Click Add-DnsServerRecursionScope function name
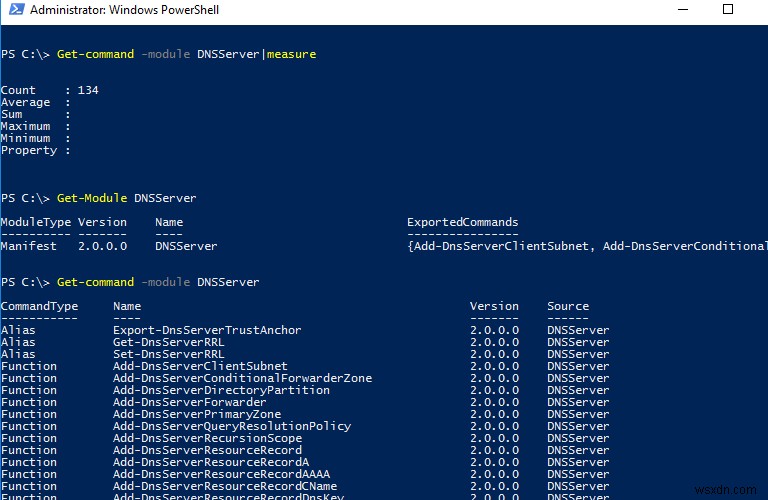The width and height of the screenshot is (768, 500). (208, 438)
